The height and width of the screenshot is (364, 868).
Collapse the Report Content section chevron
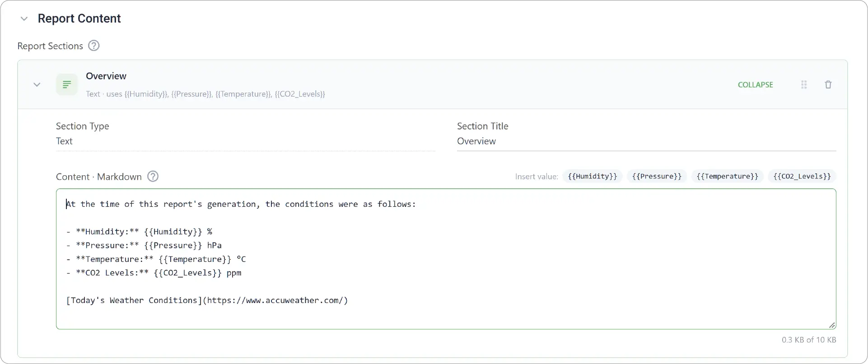tap(24, 19)
